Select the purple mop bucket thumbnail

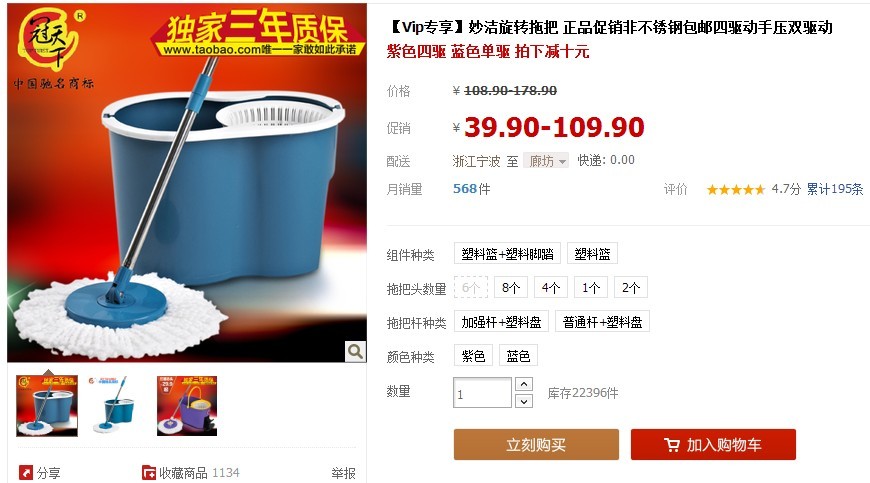pyautogui.click(x=187, y=406)
